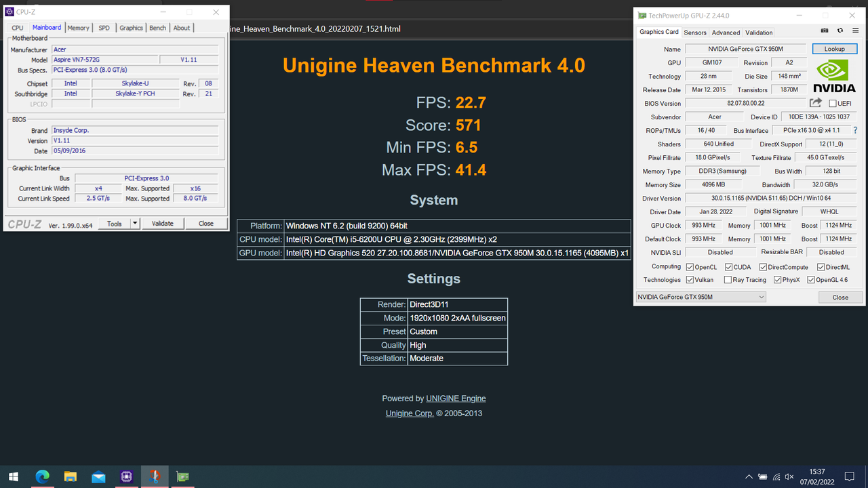Show hidden system tray icons
Image resolution: width=868 pixels, height=488 pixels.
tap(749, 477)
